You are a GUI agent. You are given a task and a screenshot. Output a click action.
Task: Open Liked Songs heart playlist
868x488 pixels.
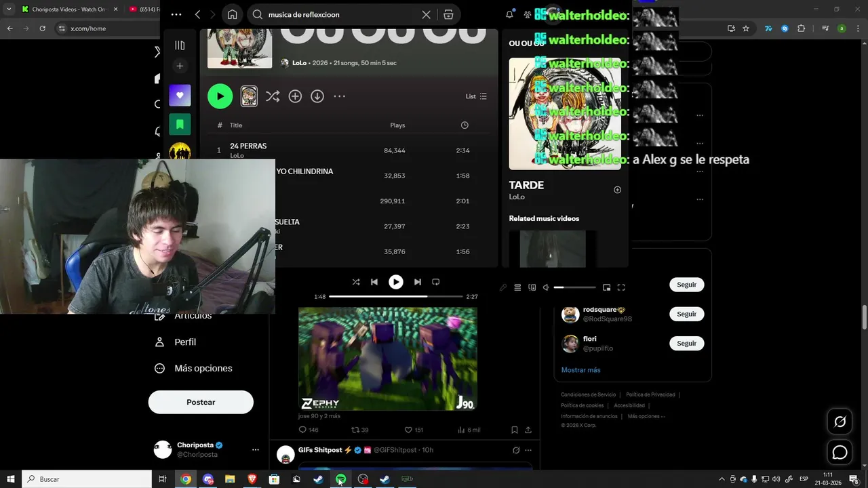180,96
